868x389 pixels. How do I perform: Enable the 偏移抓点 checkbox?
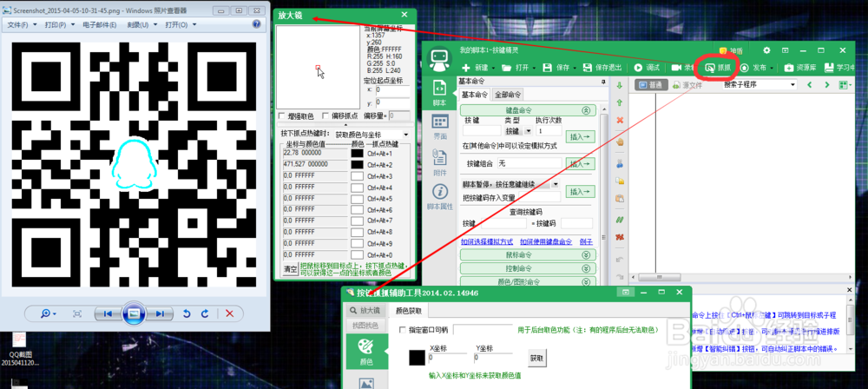click(x=325, y=115)
